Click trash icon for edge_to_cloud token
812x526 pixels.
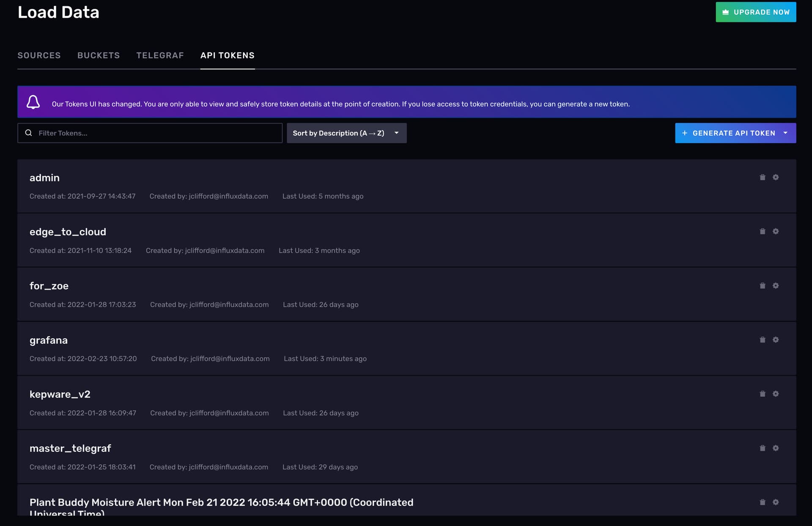point(762,231)
